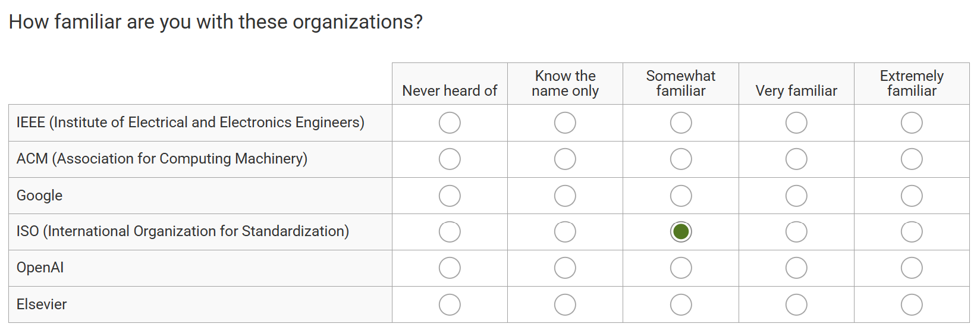Choose "Extremely familiar" for OpenAI

click(912, 268)
